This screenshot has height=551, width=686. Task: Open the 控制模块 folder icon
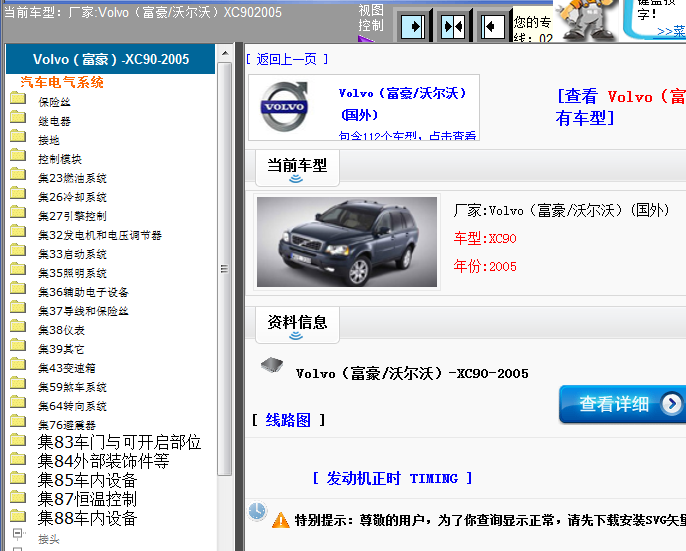click(18, 155)
